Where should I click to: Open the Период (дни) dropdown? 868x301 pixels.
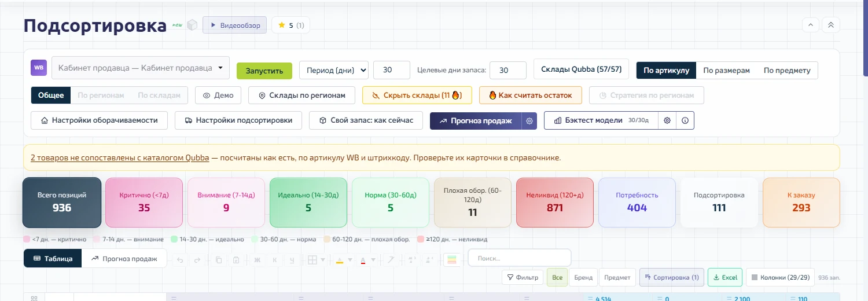pos(334,71)
